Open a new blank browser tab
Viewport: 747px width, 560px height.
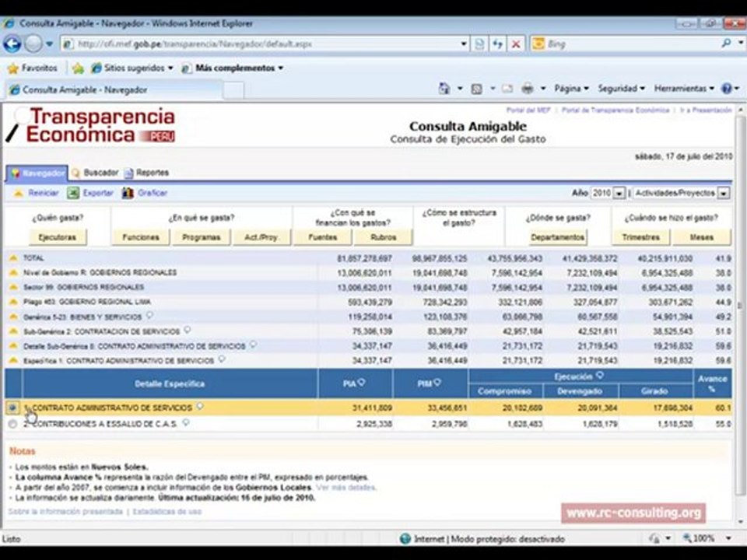tap(233, 90)
